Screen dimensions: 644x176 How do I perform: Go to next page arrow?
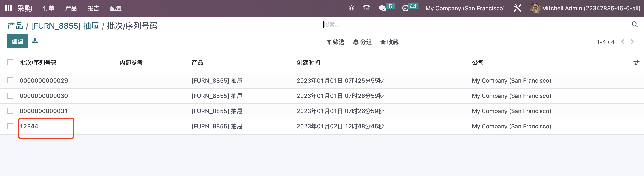tap(632, 42)
